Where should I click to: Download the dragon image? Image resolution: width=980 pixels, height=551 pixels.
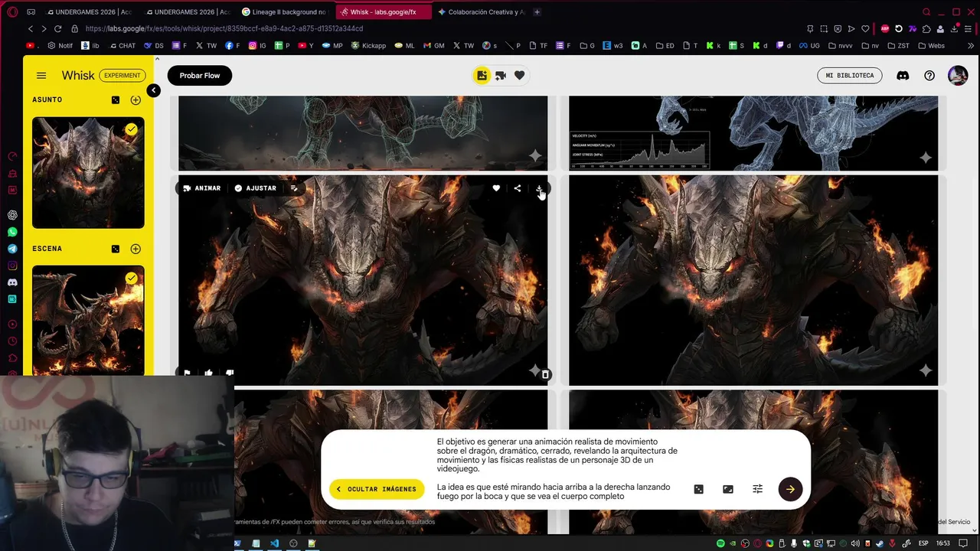(539, 188)
